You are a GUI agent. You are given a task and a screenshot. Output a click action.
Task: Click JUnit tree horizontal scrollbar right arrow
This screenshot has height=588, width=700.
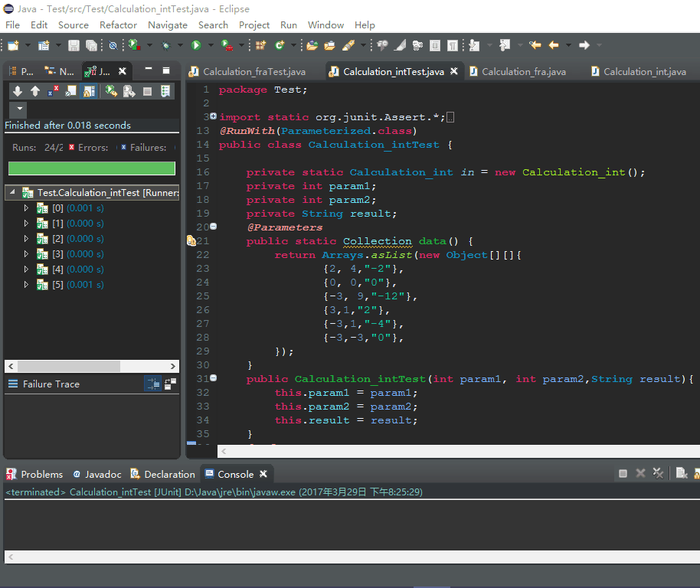[x=173, y=366]
